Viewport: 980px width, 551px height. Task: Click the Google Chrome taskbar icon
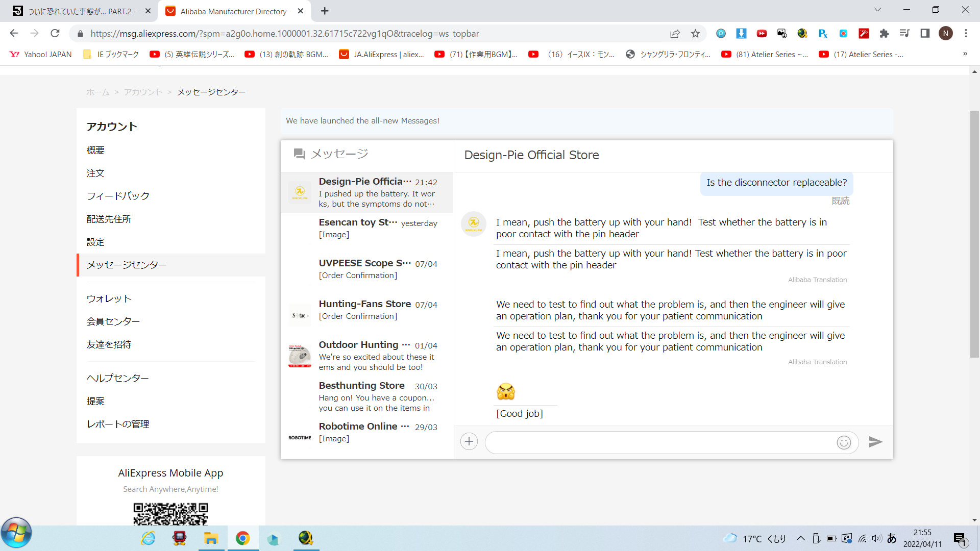tap(242, 538)
